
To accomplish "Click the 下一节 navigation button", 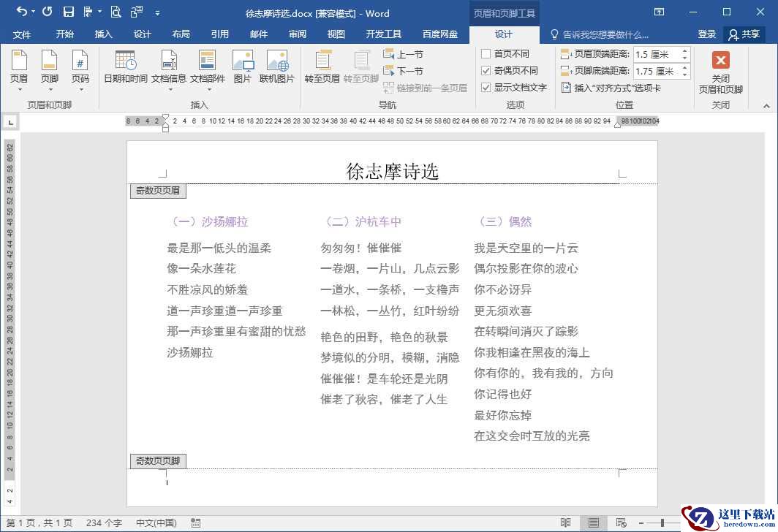I will click(x=404, y=71).
